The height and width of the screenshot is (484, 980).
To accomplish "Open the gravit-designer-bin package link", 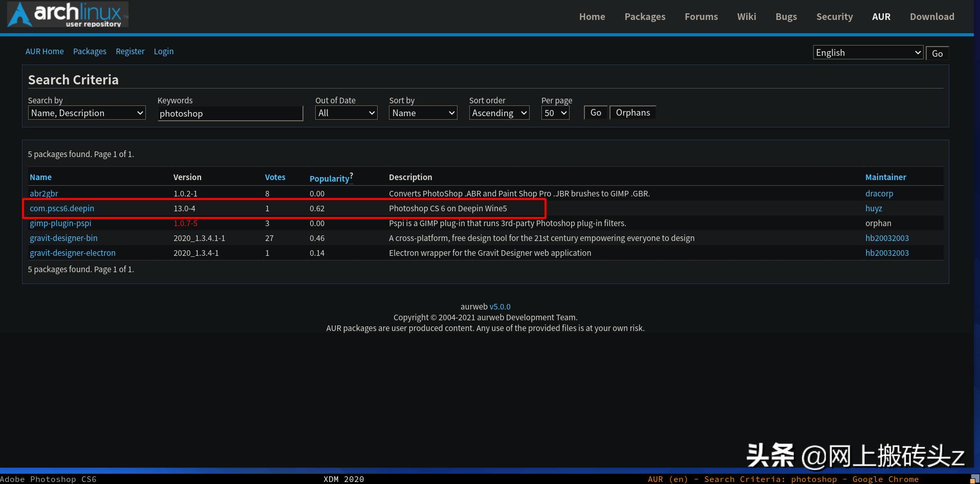I will (63, 238).
